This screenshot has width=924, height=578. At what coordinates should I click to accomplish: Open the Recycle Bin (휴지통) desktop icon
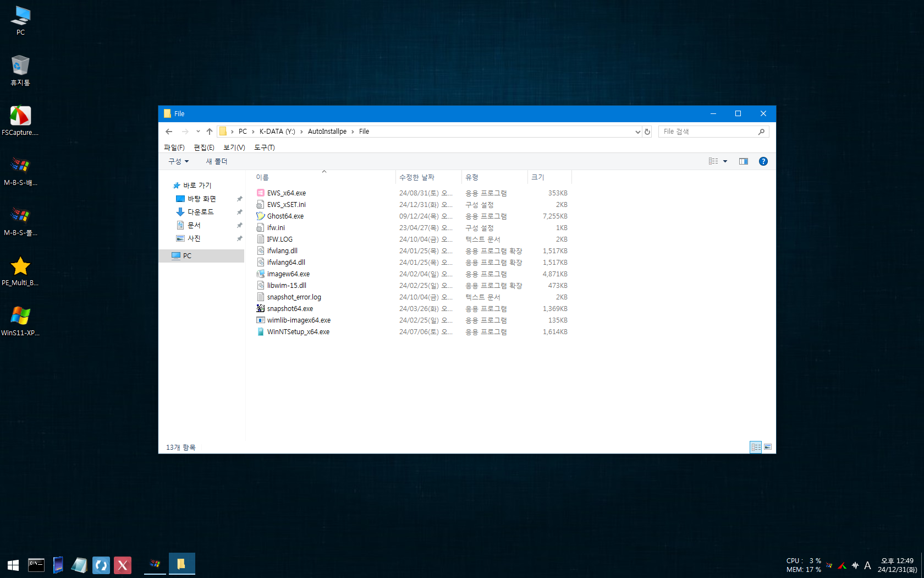(20, 70)
